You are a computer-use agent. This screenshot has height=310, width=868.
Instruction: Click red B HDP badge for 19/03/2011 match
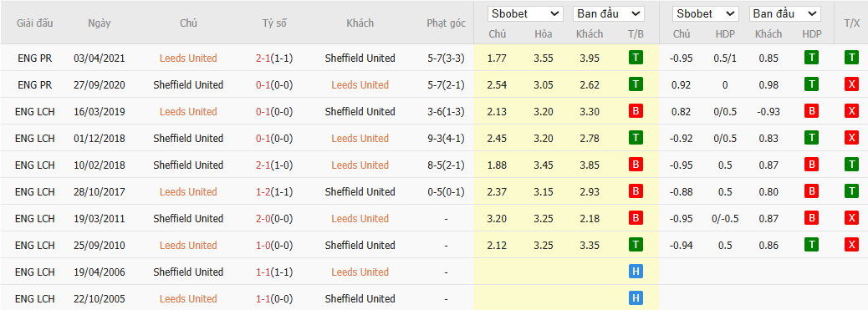[811, 218]
